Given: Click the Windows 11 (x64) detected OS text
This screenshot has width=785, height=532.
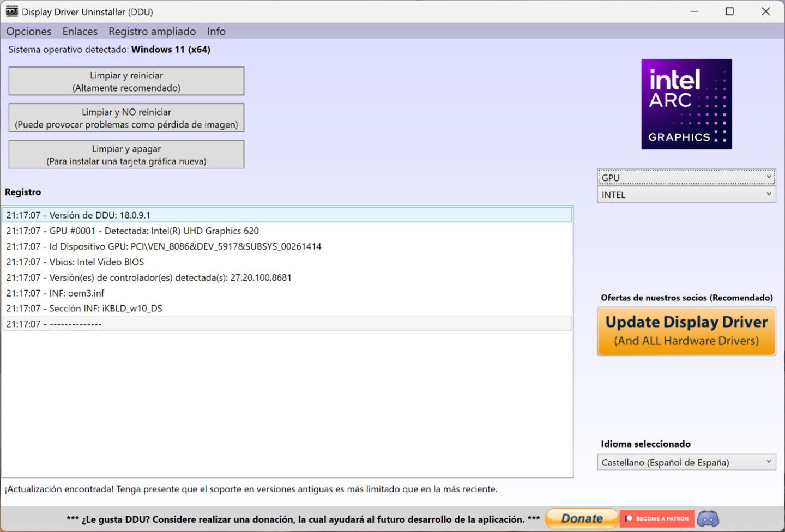Looking at the screenshot, I should (x=171, y=50).
